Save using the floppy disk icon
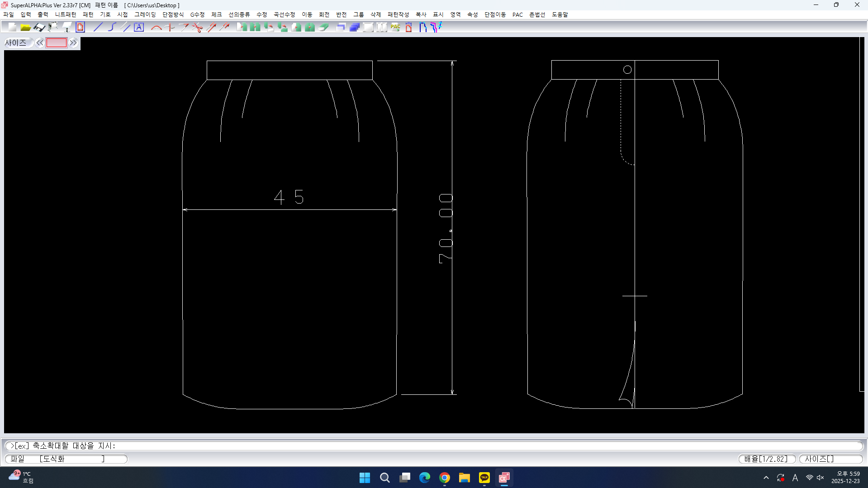The height and width of the screenshot is (488, 868). (x=39, y=27)
